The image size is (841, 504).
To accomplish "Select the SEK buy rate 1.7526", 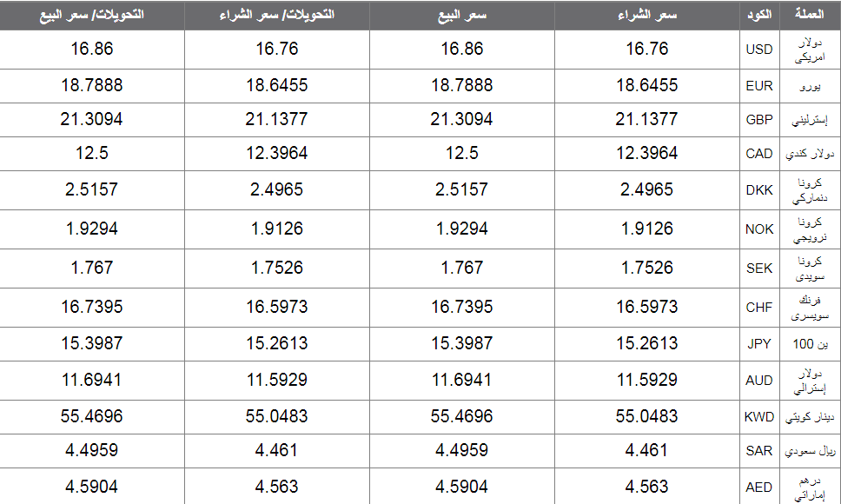I will (x=647, y=268).
